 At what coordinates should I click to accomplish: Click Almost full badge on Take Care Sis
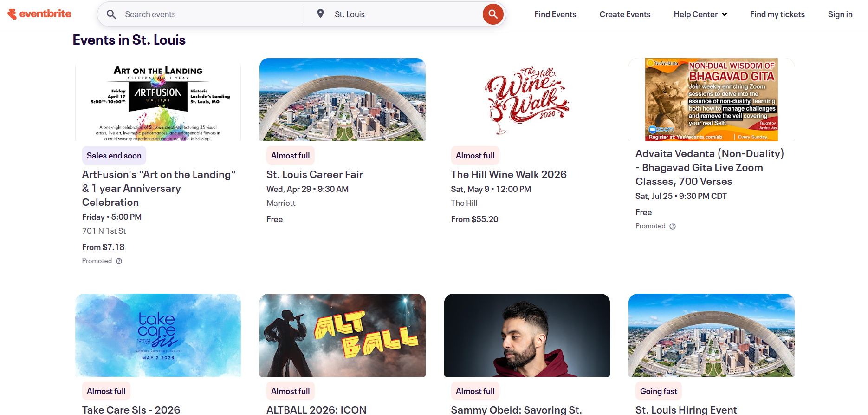click(x=106, y=391)
